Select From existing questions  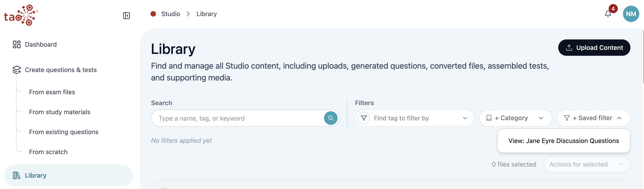[64, 132]
